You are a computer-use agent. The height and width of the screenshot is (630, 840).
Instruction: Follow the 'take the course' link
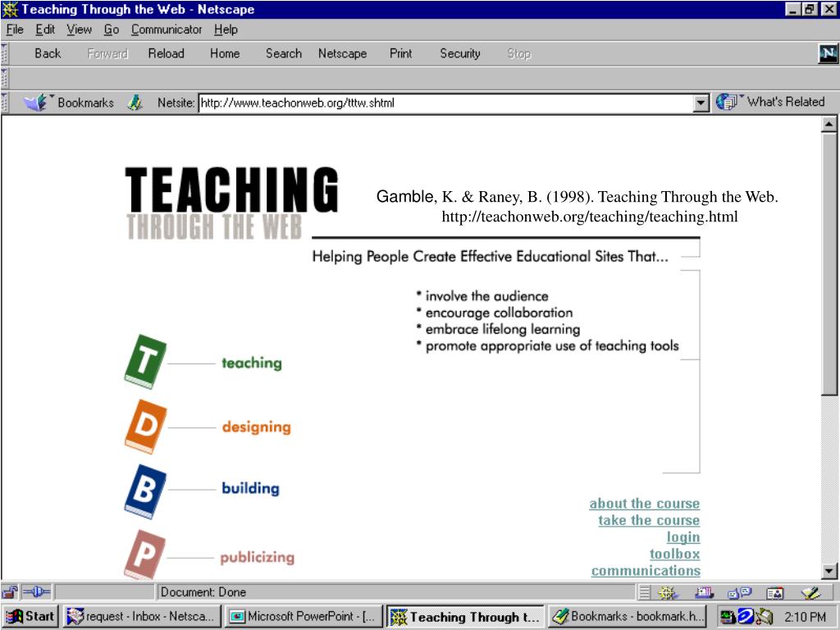coord(649,520)
